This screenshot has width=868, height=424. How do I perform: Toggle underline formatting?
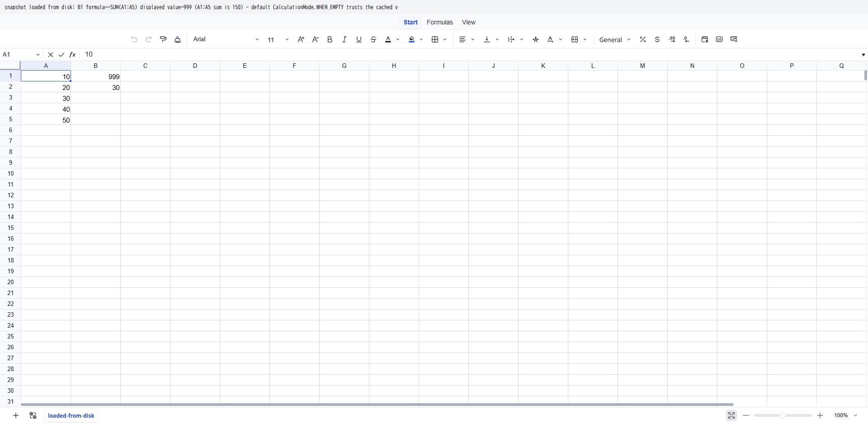[x=359, y=39]
